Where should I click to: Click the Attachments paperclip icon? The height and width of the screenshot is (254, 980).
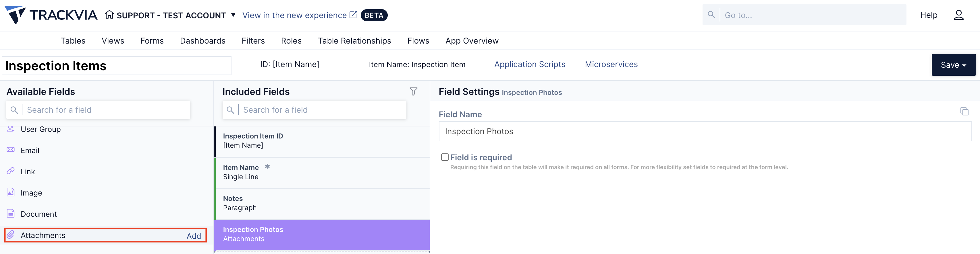point(11,235)
